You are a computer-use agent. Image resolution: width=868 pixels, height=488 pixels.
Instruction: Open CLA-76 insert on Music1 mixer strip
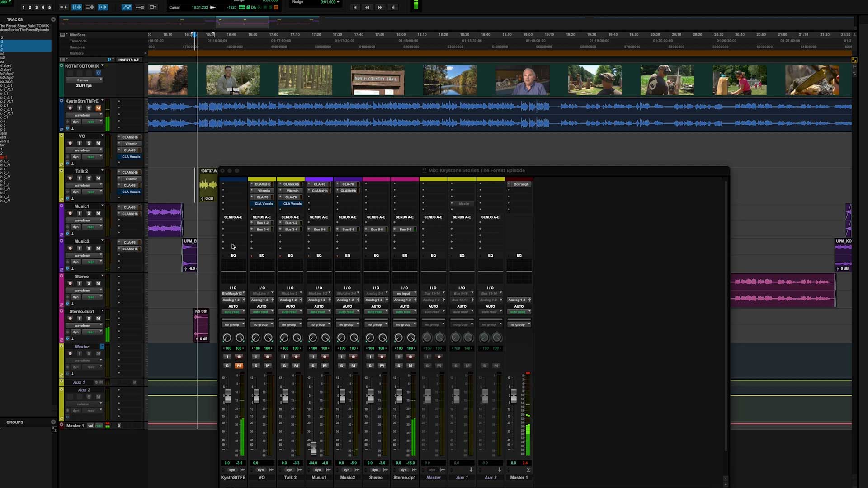pos(319,184)
